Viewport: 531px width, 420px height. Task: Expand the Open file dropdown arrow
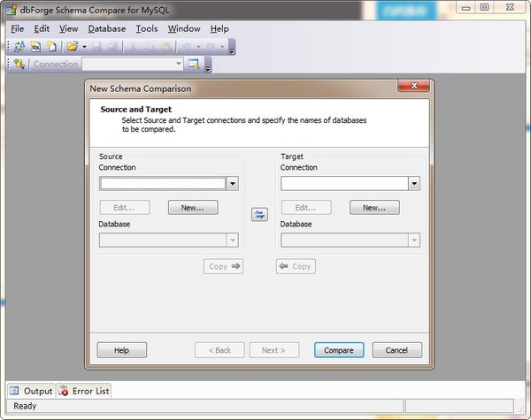click(x=84, y=47)
